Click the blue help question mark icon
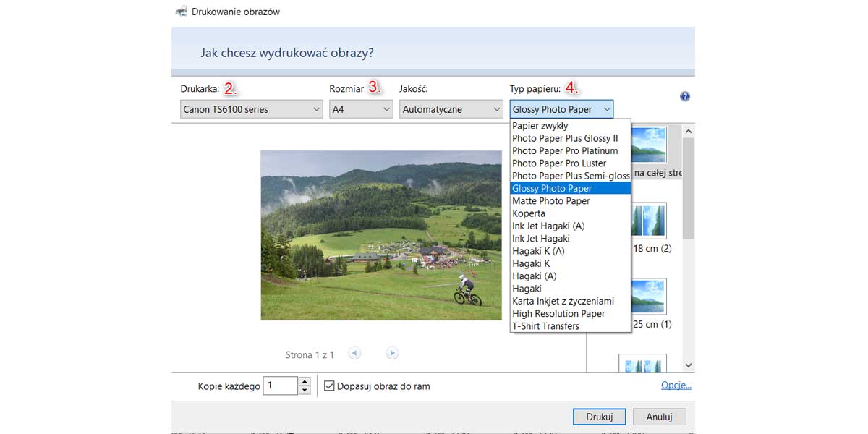The width and height of the screenshot is (868, 434). (684, 96)
